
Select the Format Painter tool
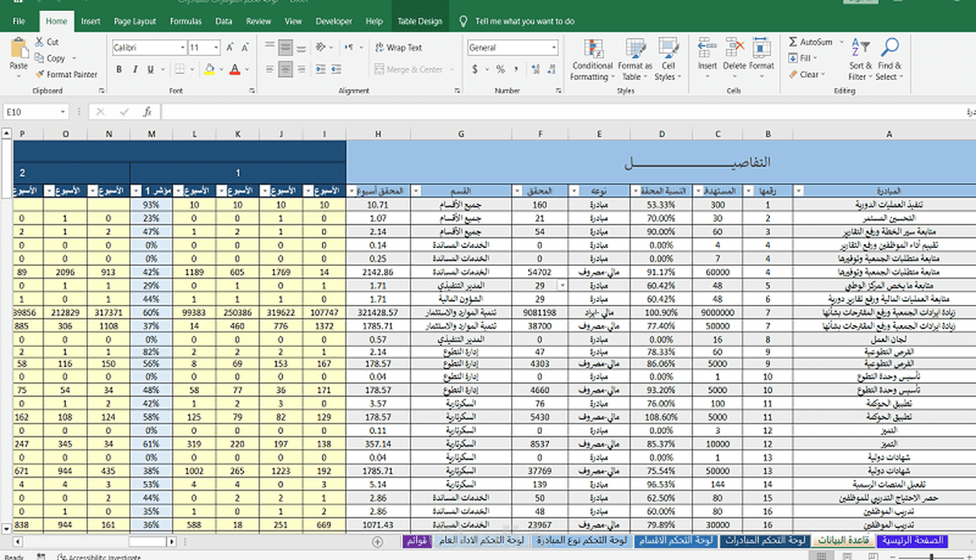point(66,75)
